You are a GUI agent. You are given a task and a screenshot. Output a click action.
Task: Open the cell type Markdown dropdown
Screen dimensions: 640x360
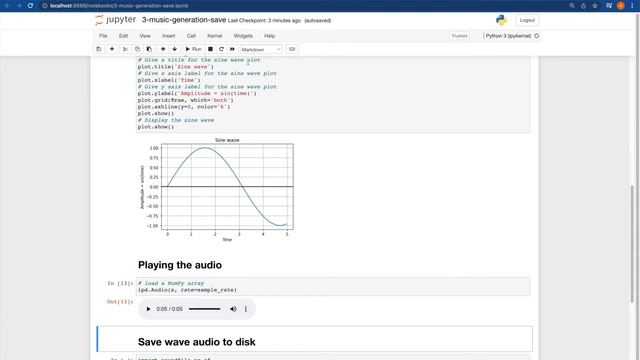coord(261,49)
